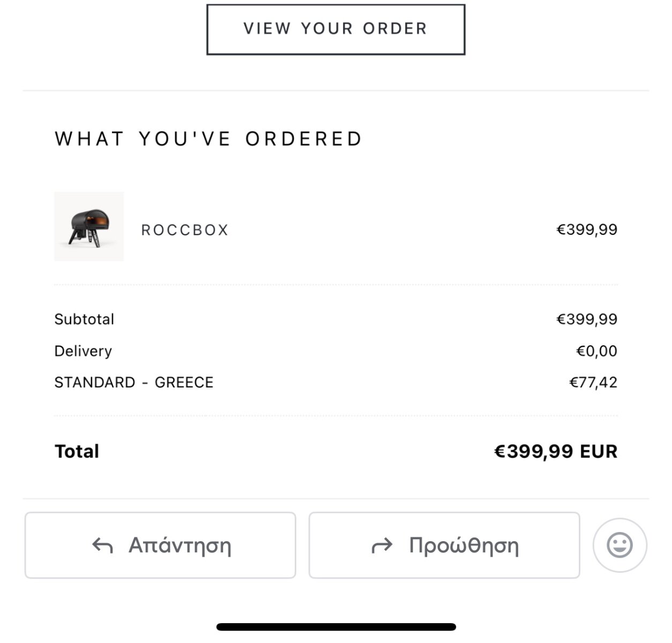The image size is (672, 643).
Task: Tap the Roccbox pizza oven thumbnail
Action: 89,227
